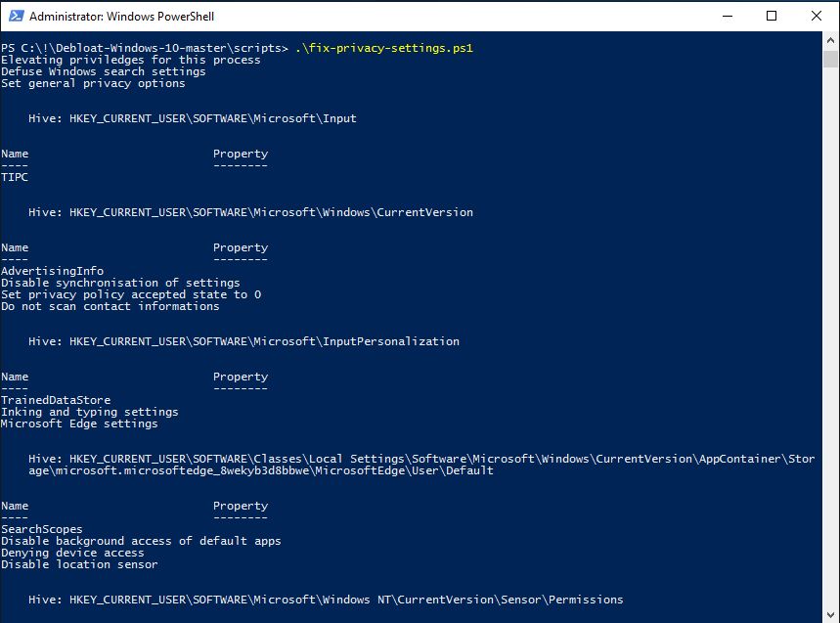This screenshot has height=623, width=840.
Task: Click the PowerShell icon in the title bar
Action: click(14, 17)
